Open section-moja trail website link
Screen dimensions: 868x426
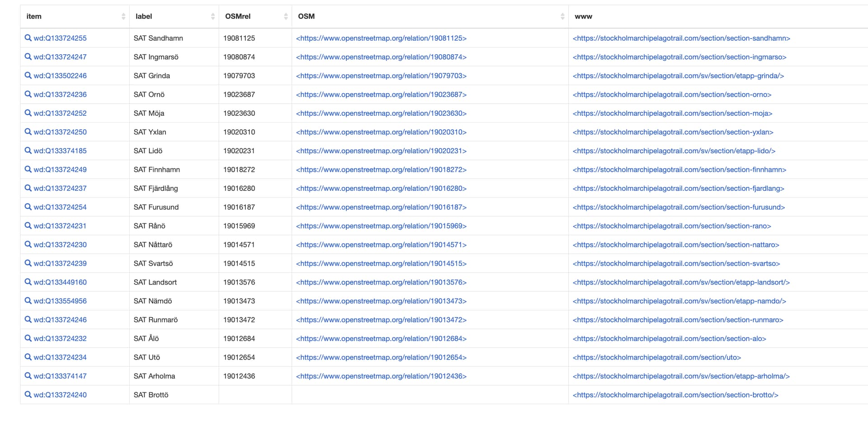672,113
